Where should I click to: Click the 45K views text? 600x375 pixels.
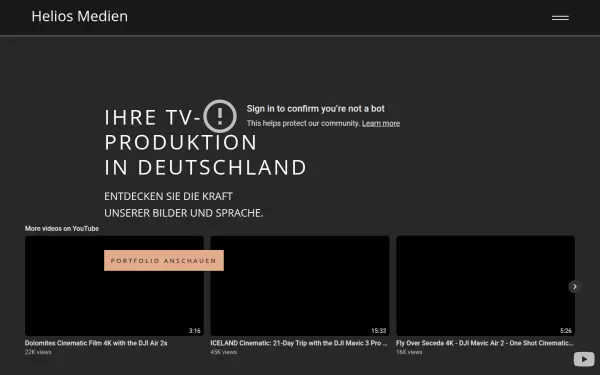point(223,352)
